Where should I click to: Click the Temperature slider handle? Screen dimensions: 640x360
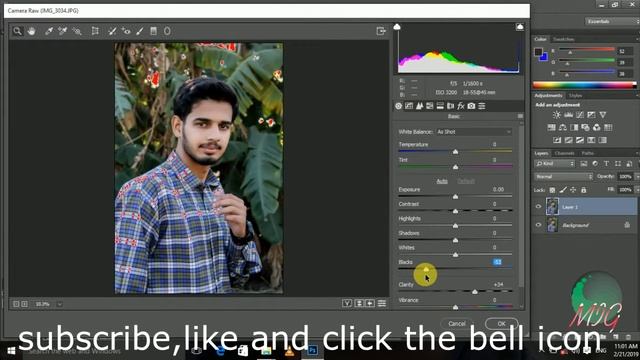coord(456,152)
